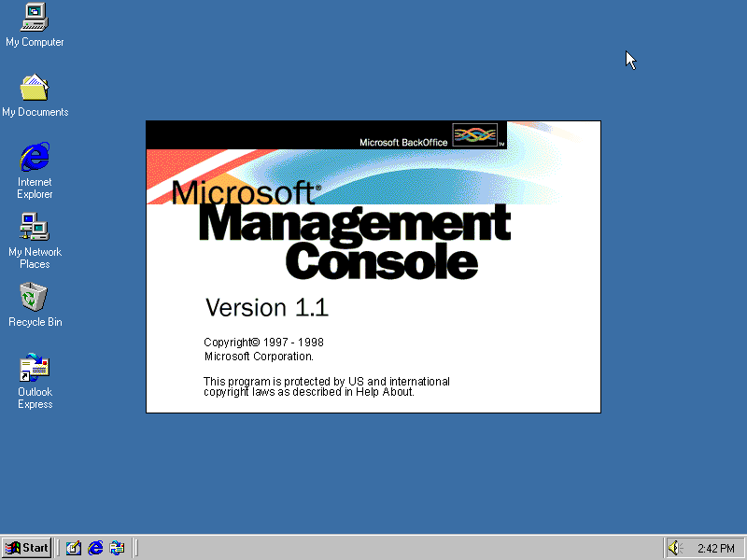The width and height of the screenshot is (747, 560).
Task: Select the My Network Places icon
Action: point(35,227)
